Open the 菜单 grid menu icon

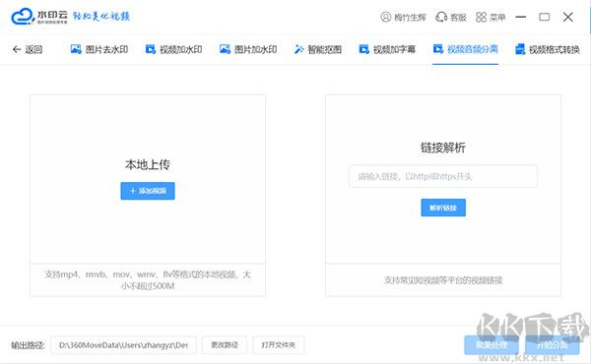point(481,17)
